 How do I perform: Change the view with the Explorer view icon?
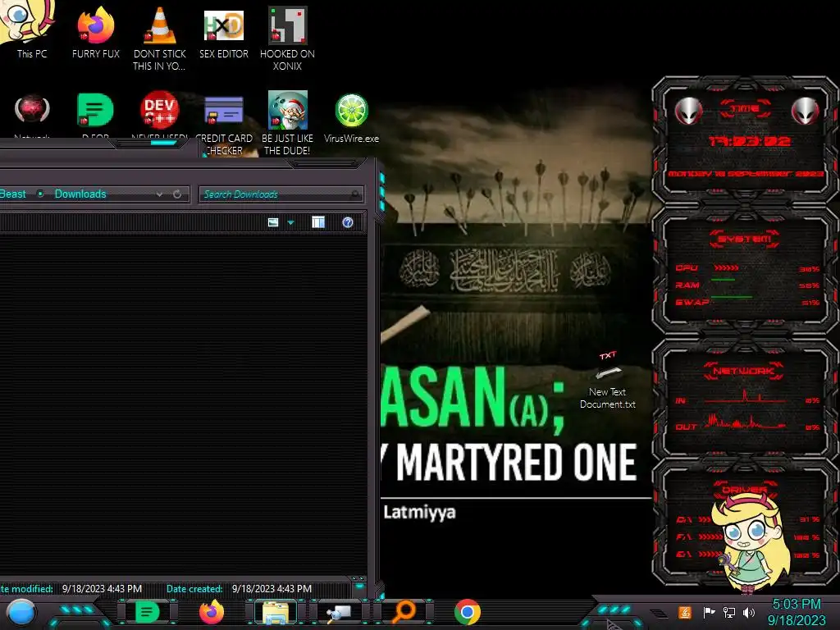273,222
